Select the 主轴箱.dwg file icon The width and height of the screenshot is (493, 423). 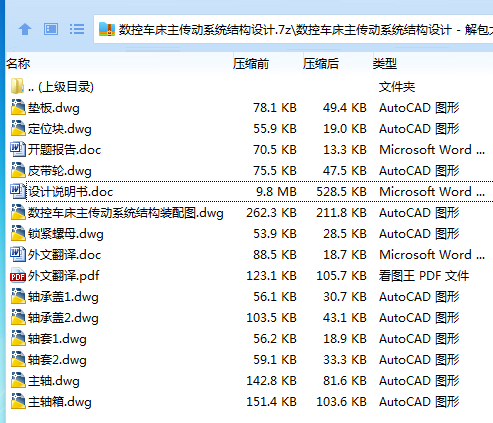(18, 401)
